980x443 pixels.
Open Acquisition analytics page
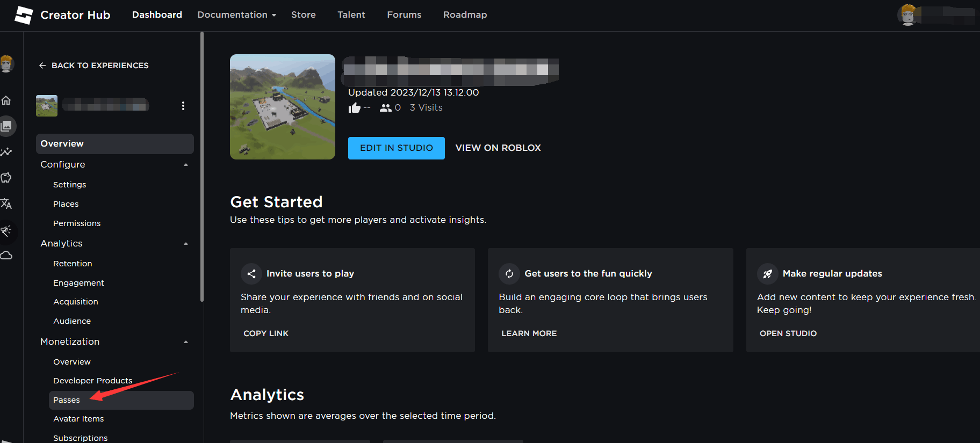(76, 302)
